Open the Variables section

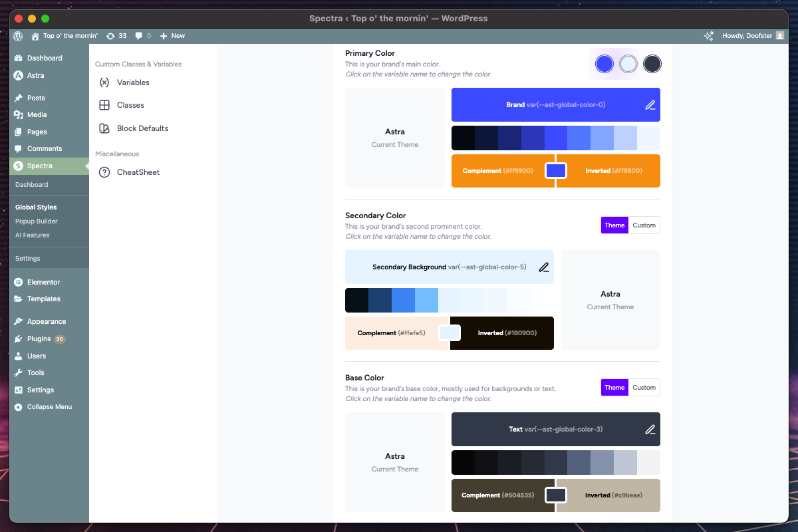pos(132,82)
